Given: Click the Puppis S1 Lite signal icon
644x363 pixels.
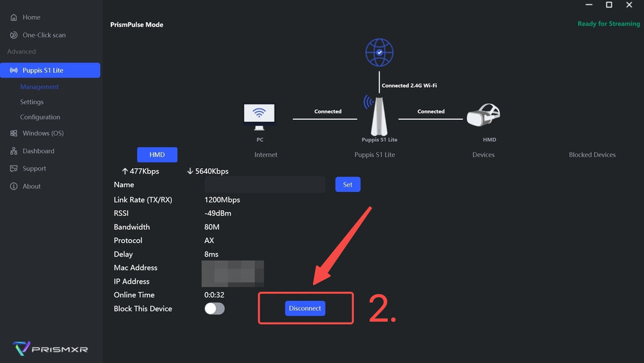Looking at the screenshot, I should [14, 70].
